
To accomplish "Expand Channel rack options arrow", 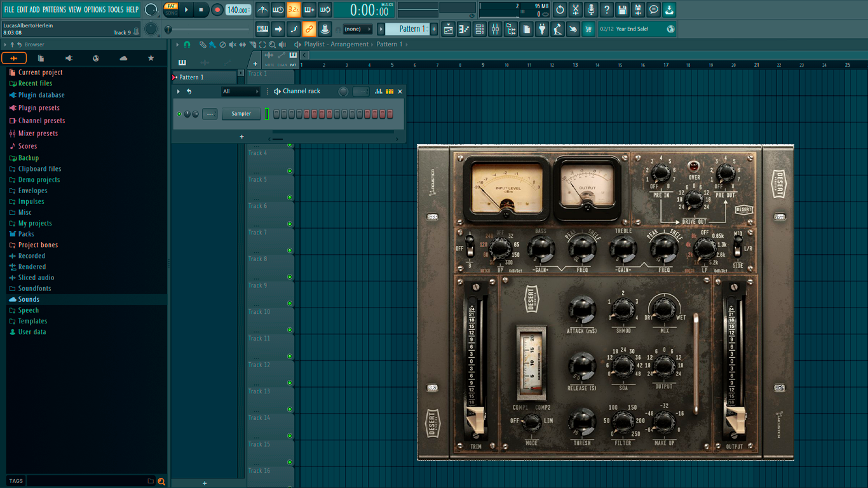I will coord(179,91).
